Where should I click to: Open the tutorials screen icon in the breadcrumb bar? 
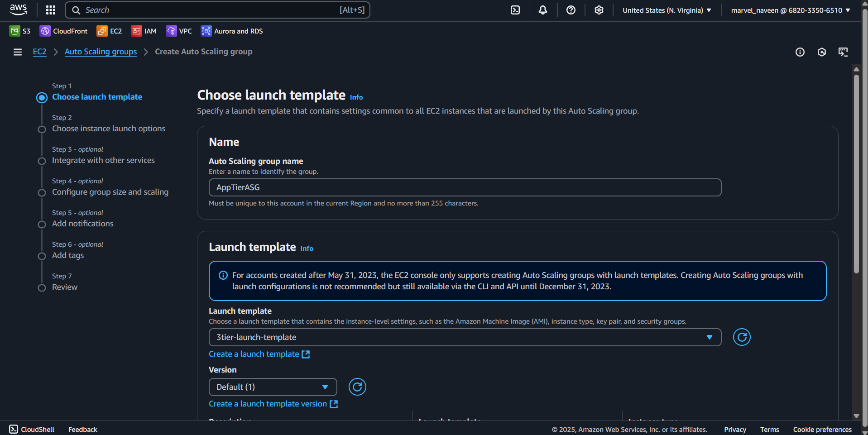click(x=843, y=52)
